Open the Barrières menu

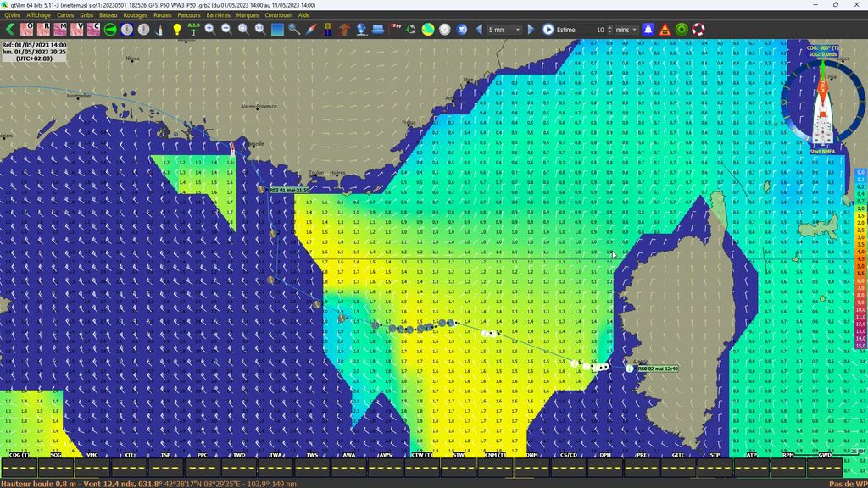218,15
